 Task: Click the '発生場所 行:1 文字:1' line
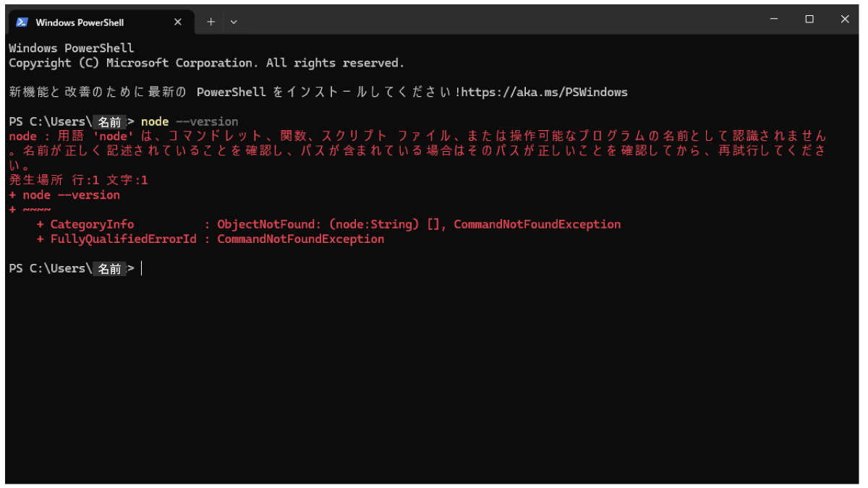coord(78,180)
